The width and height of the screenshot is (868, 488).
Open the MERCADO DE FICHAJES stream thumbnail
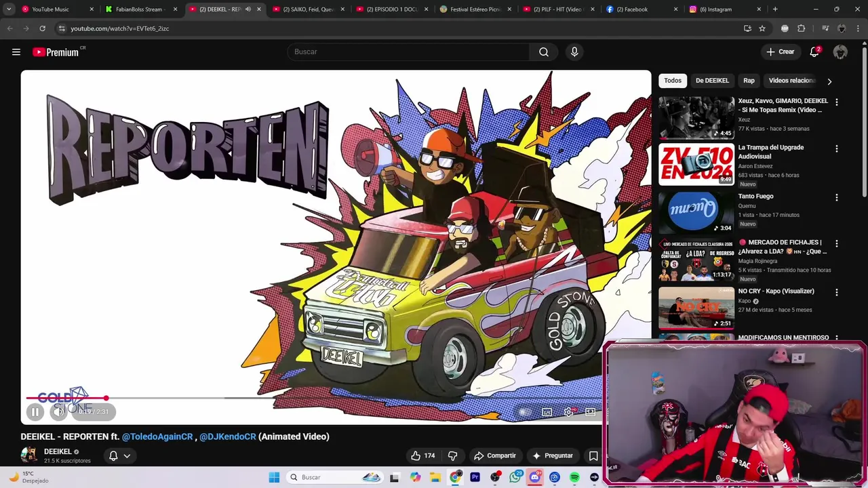click(x=696, y=260)
